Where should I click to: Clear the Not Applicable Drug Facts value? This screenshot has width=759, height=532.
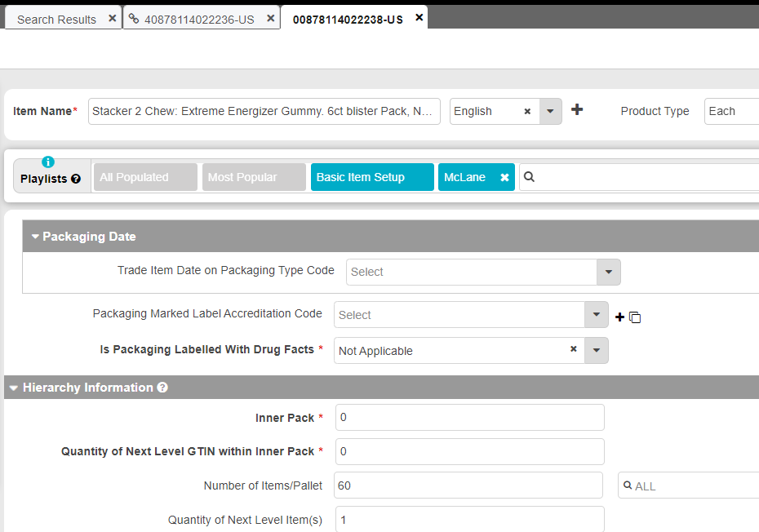(x=574, y=348)
